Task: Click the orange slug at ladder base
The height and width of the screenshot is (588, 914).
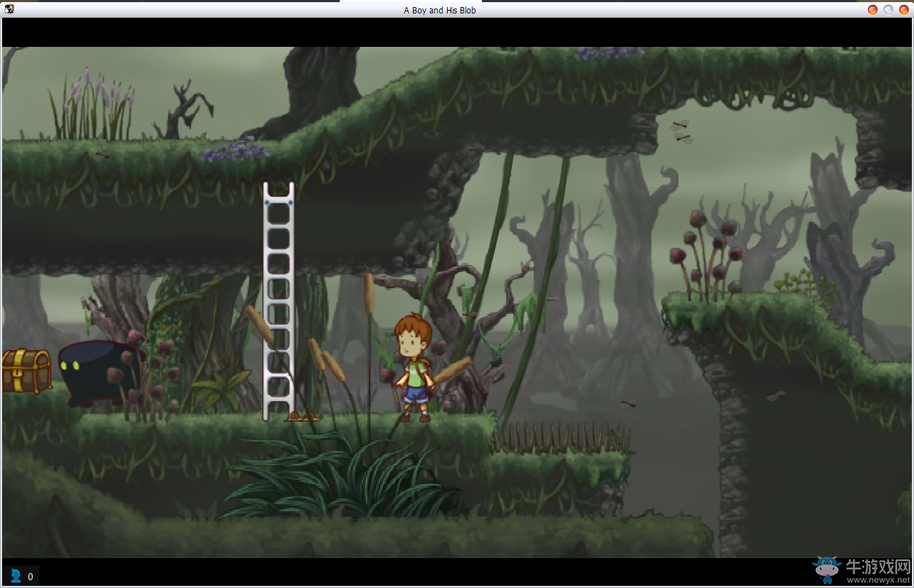Action: 303,418
